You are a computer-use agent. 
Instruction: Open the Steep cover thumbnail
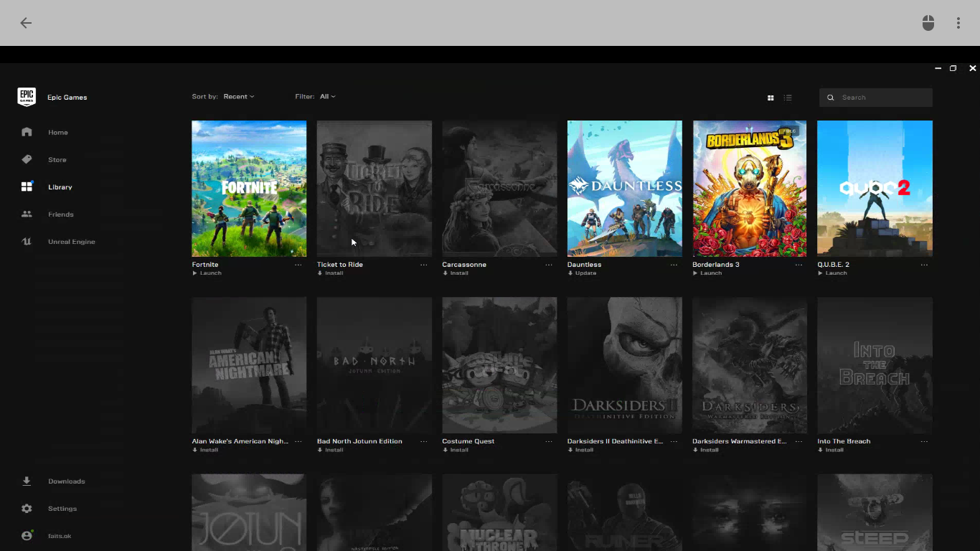pyautogui.click(x=875, y=512)
